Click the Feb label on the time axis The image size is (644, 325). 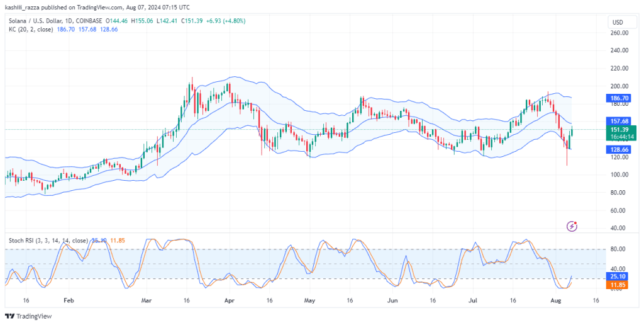pos(69,301)
